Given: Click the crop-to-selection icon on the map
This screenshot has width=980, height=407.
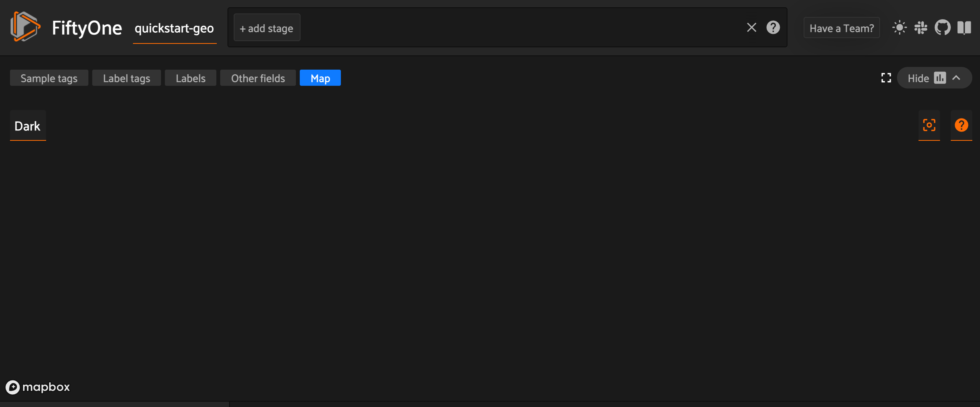Looking at the screenshot, I should 929,125.
